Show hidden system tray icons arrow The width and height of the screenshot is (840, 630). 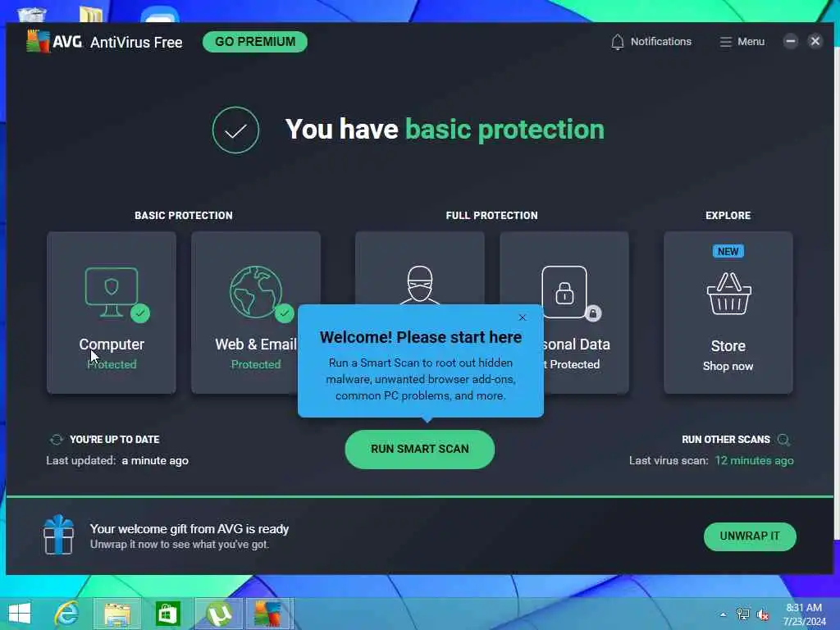724,614
